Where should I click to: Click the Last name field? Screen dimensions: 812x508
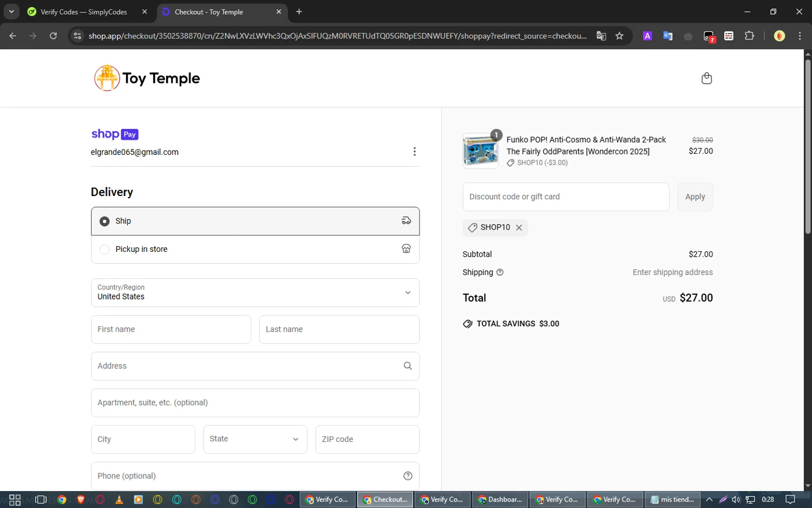[x=339, y=329]
